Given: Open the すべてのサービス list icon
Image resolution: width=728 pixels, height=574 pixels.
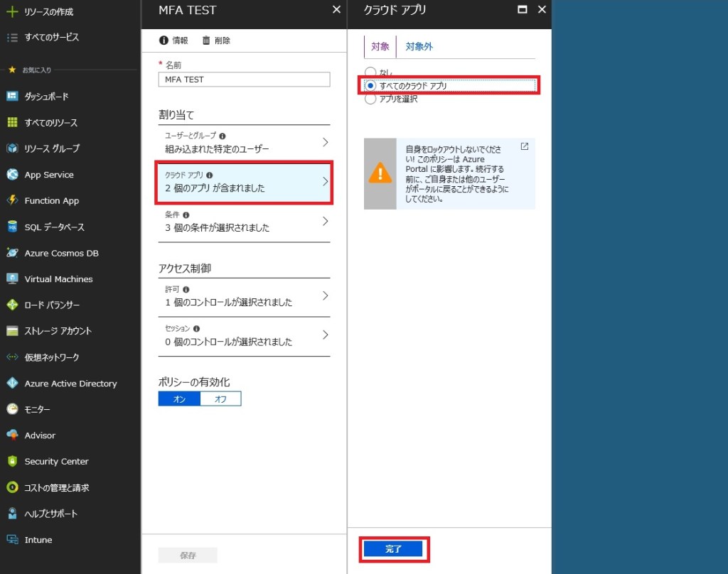Looking at the screenshot, I should pyautogui.click(x=12, y=38).
